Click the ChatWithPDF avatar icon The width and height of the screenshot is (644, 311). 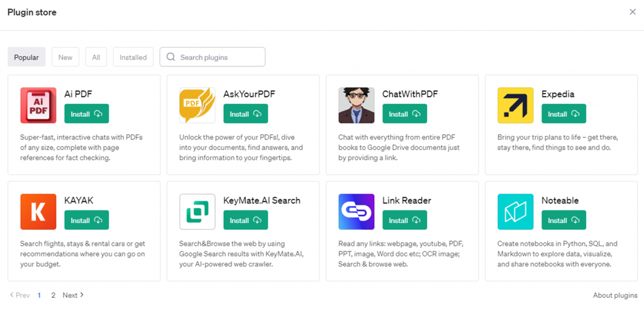tap(357, 105)
